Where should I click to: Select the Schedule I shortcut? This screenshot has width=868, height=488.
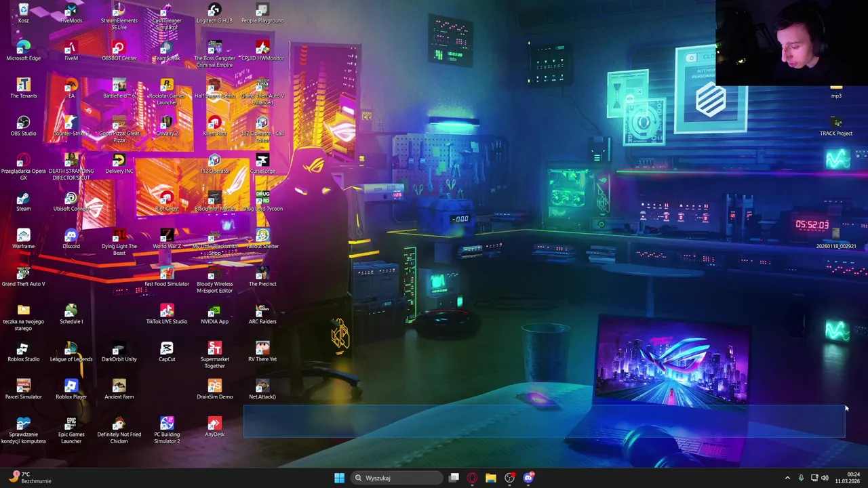[71, 314]
